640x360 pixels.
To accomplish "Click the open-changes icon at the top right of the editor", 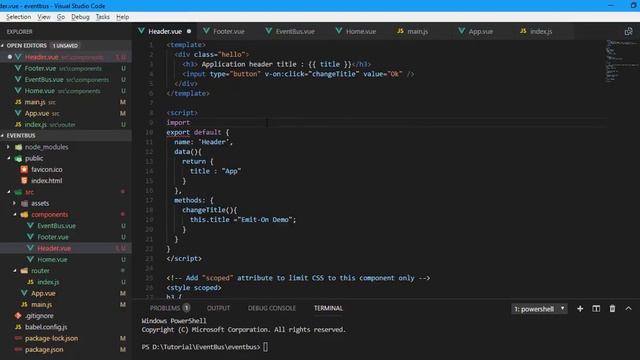I will tap(628, 31).
